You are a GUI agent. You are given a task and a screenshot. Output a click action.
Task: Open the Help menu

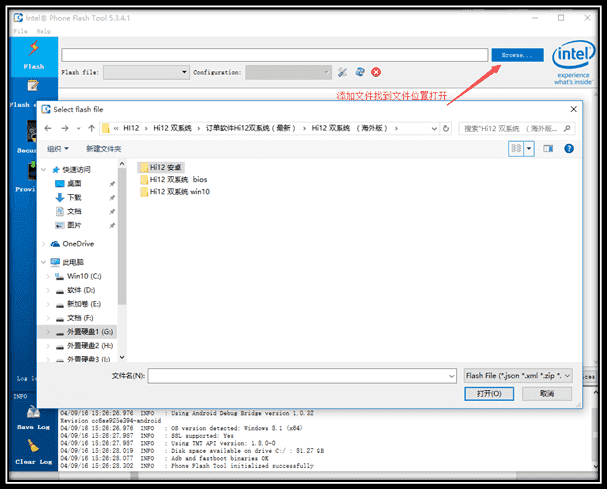[x=43, y=31]
